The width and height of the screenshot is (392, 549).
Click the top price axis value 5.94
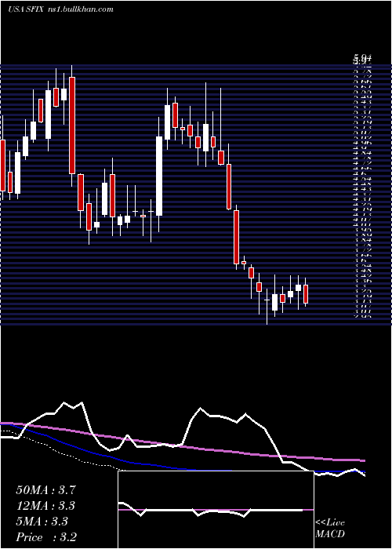(x=362, y=56)
